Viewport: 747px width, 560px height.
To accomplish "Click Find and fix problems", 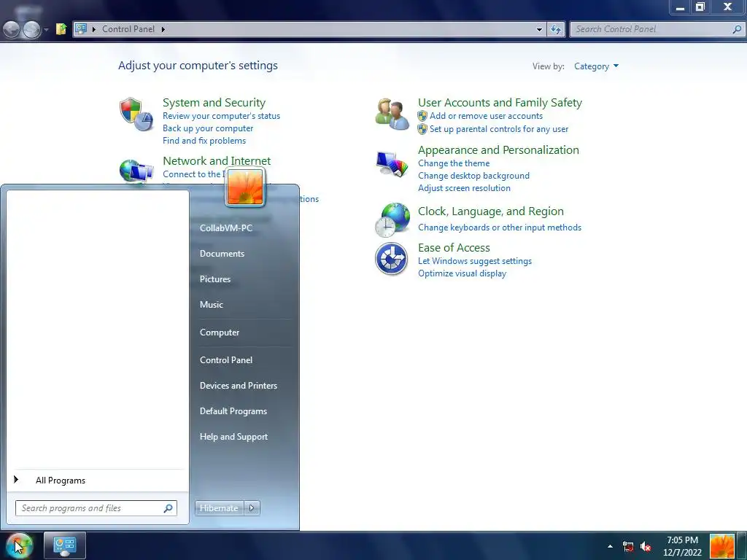I will (204, 141).
